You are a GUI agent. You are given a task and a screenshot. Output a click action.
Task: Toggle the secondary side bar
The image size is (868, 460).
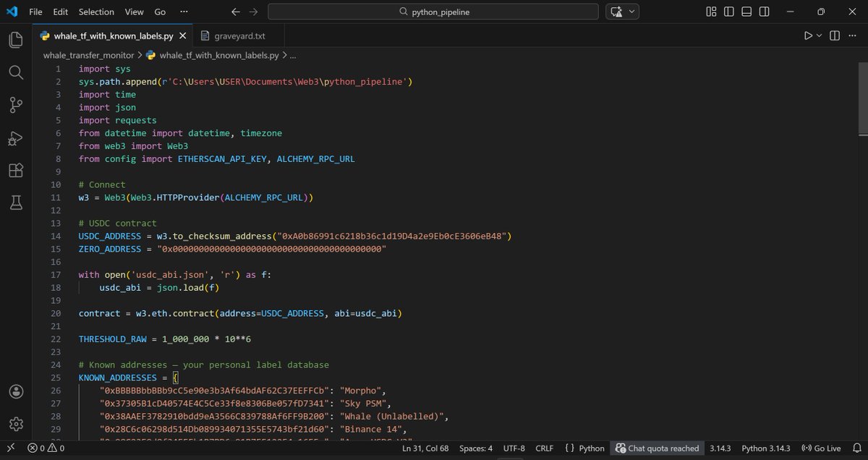[x=764, y=12]
